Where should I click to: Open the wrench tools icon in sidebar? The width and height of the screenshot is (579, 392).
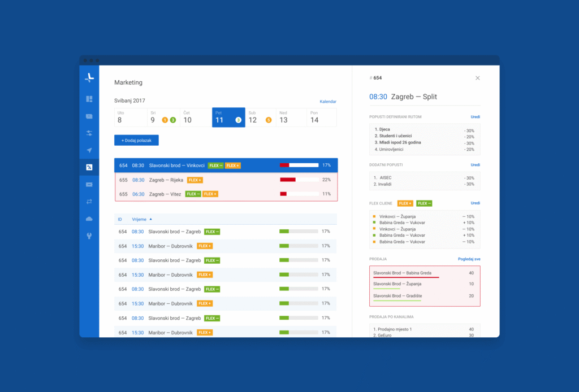tap(89, 236)
